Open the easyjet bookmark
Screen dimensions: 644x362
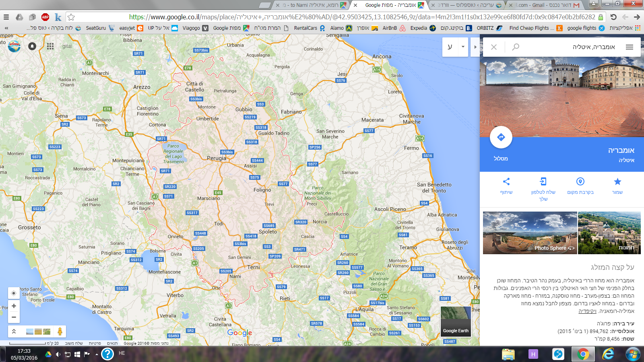pyautogui.click(x=131, y=28)
